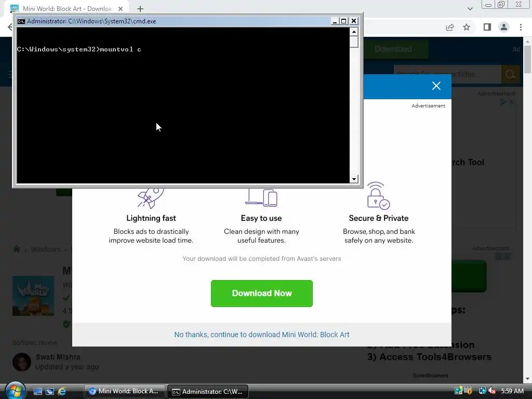Screen dimensions: 532x399
Task: Click the green Download Now button
Action: [x=262, y=294]
